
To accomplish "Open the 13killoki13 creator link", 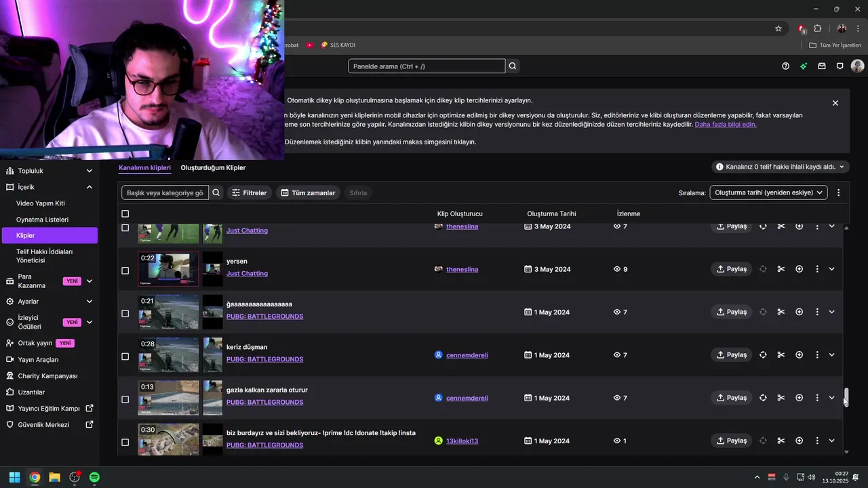I will 462,441.
